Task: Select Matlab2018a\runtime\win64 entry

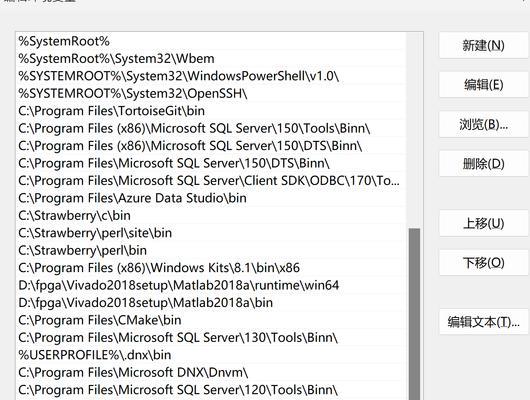Action: [211, 285]
